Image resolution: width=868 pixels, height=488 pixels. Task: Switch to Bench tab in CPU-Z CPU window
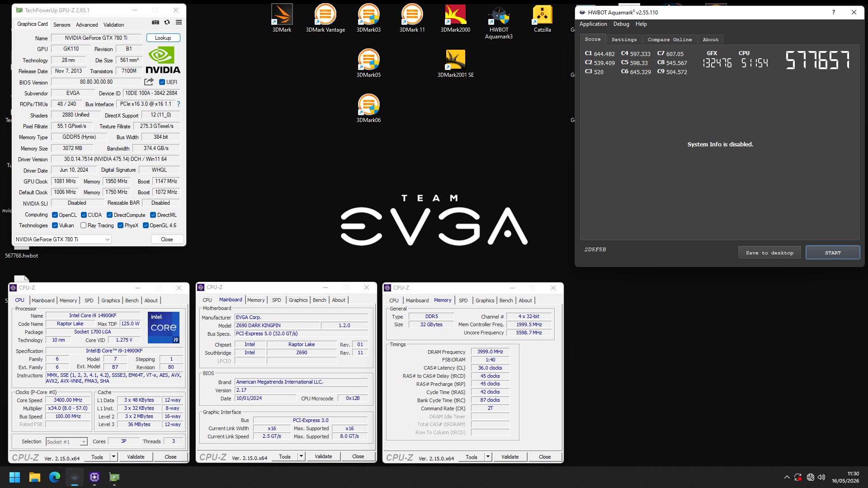pos(132,300)
